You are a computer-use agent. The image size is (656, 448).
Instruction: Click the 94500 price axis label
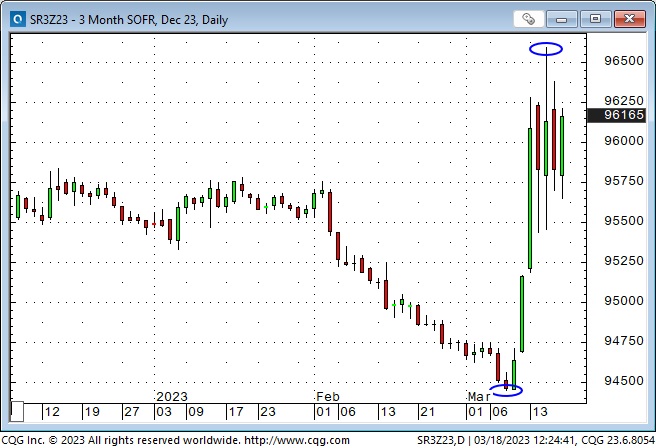(x=624, y=381)
